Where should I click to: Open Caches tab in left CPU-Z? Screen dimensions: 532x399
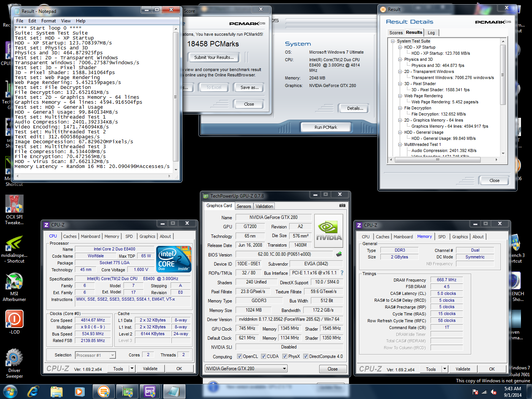tap(70, 236)
